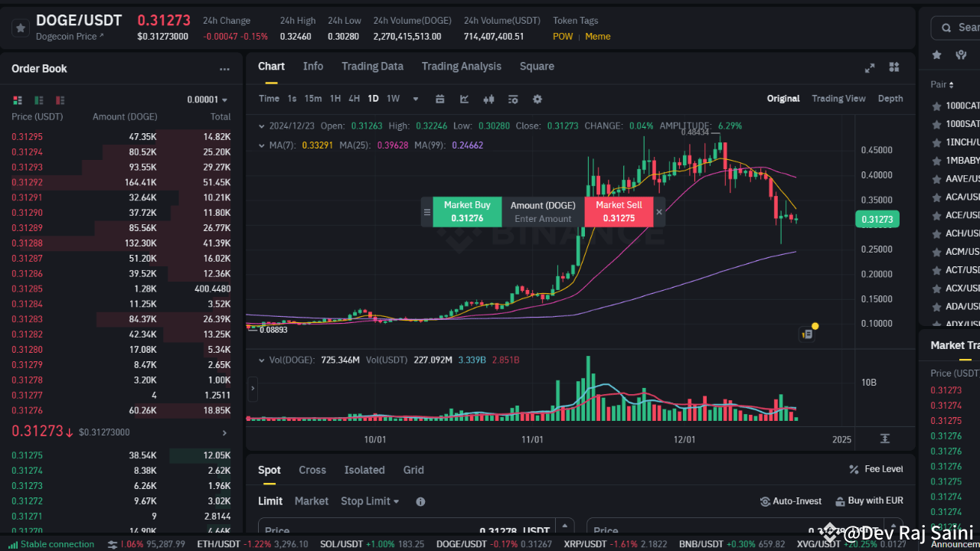Select Cross margin trading tab
Viewport: 980px width, 551px height.
[x=312, y=470]
